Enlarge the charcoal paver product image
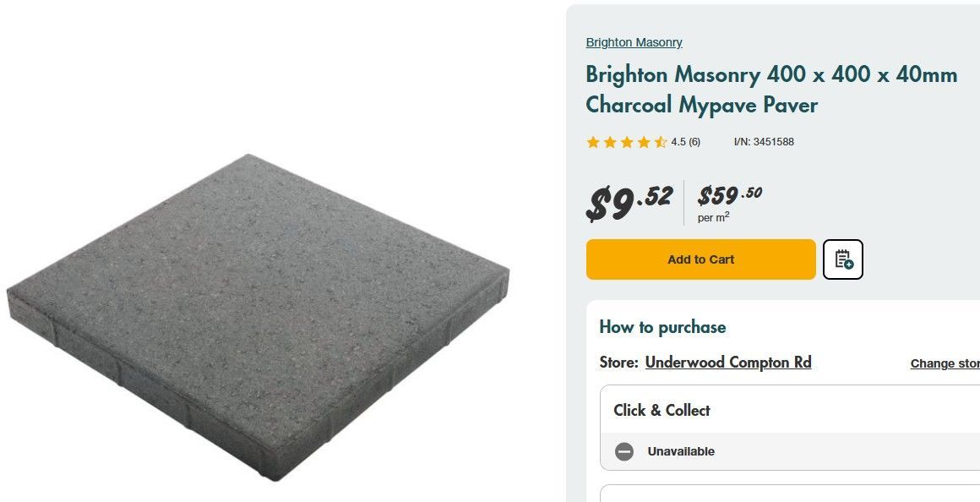The width and height of the screenshot is (980, 502). coord(258,317)
